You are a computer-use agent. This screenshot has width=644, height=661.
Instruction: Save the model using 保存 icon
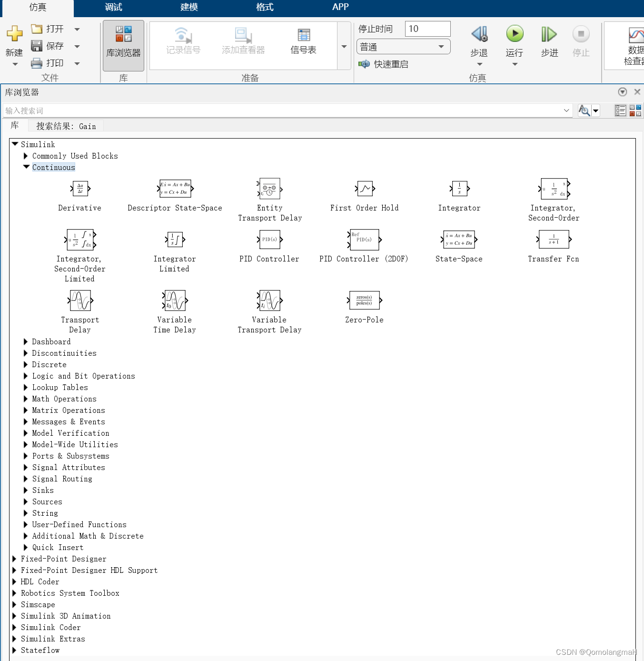point(37,46)
